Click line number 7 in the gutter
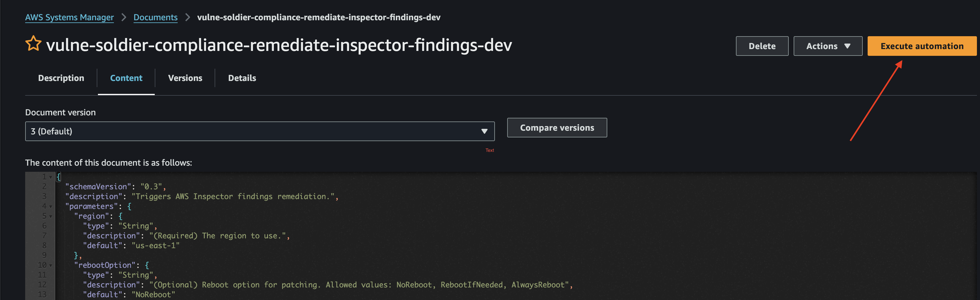Image resolution: width=980 pixels, height=300 pixels. click(44, 235)
